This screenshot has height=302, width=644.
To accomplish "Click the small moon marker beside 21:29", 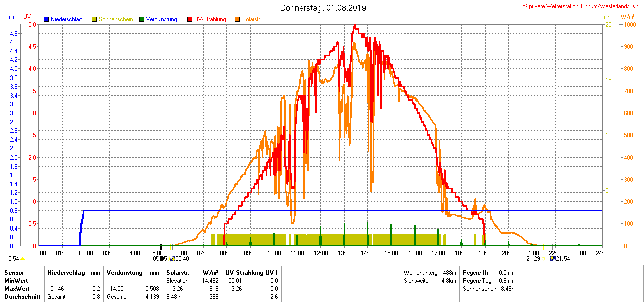I will [x=543, y=259].
